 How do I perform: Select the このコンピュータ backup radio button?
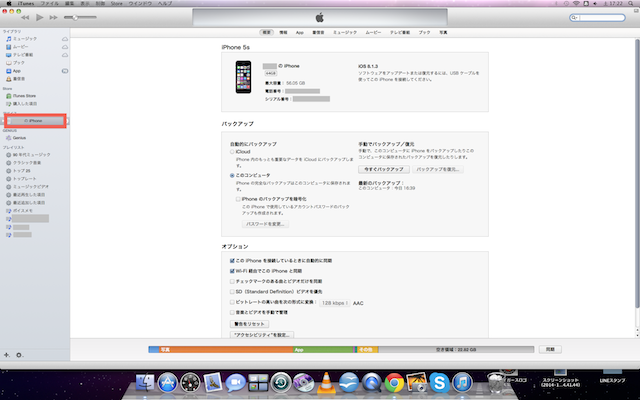coord(232,176)
